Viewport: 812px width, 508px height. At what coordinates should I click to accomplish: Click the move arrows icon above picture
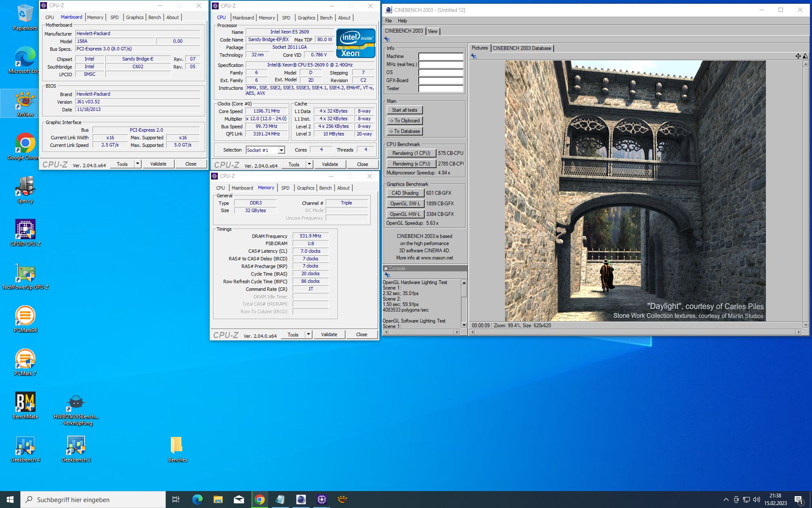coord(798,56)
